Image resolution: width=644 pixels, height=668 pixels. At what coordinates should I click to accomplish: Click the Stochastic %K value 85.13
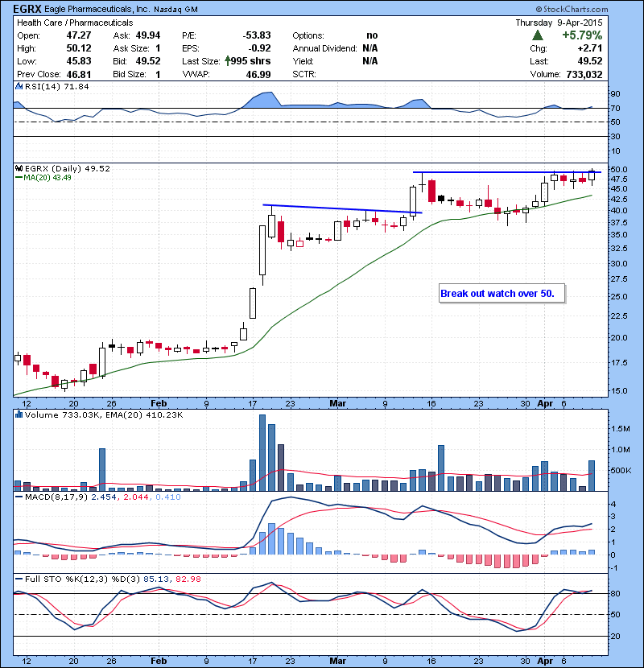point(156,579)
